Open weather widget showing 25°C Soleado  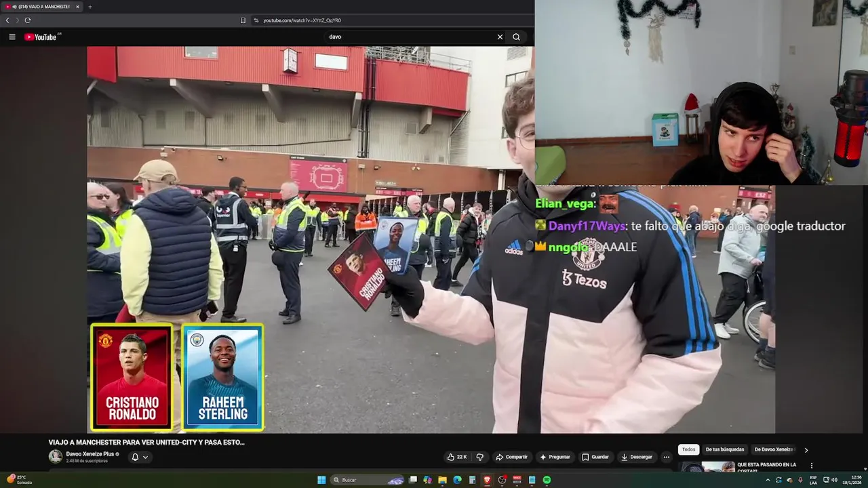(x=19, y=480)
